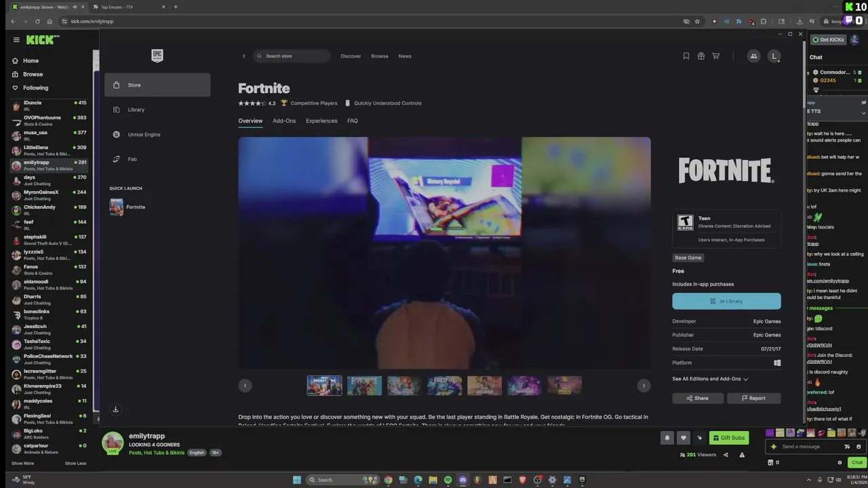Click the Report button for Fortnite
The image size is (868, 488).
(753, 399)
